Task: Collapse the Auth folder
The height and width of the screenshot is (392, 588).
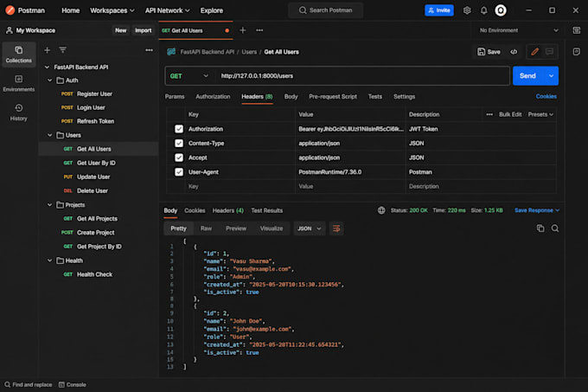Action: coord(49,80)
